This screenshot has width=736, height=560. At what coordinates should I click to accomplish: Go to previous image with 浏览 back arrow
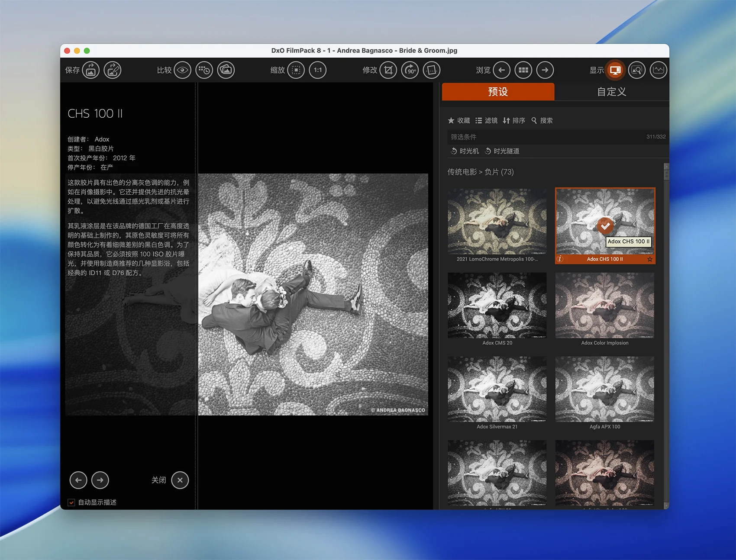coord(502,70)
